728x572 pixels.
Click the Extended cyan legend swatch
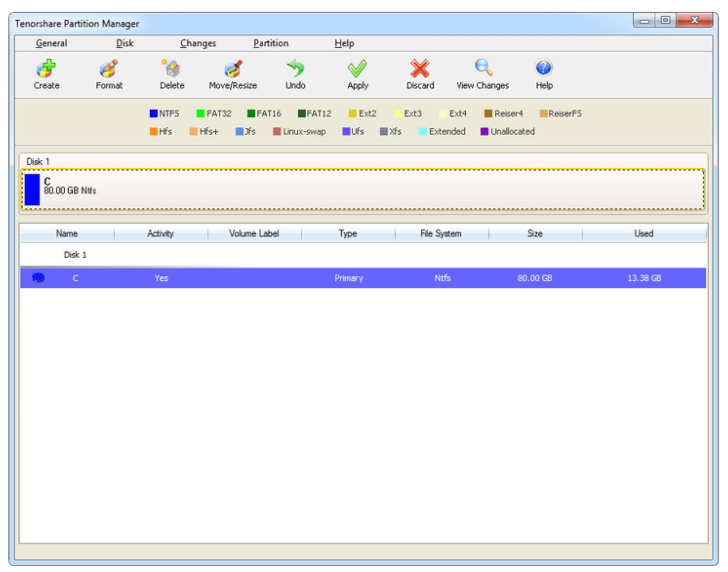(423, 131)
